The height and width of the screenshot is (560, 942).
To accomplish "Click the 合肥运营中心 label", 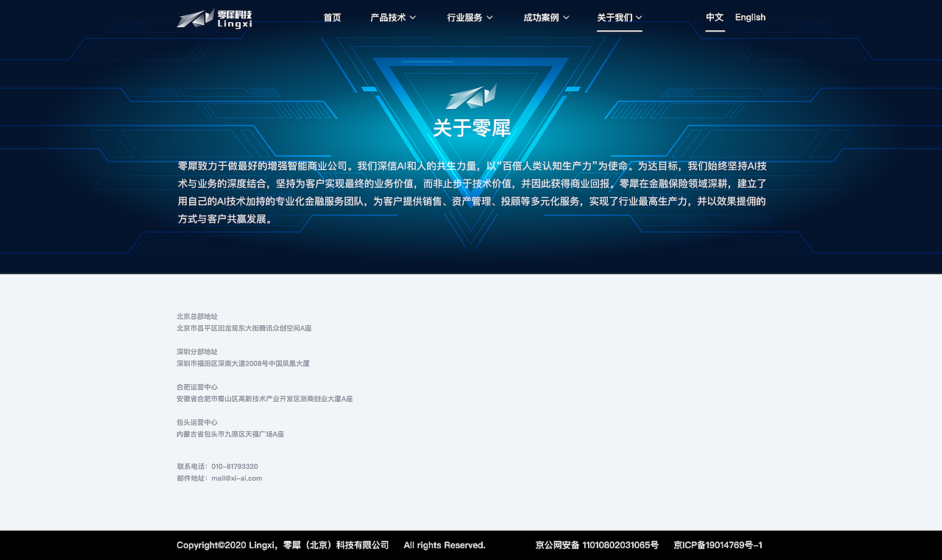I will [x=197, y=387].
